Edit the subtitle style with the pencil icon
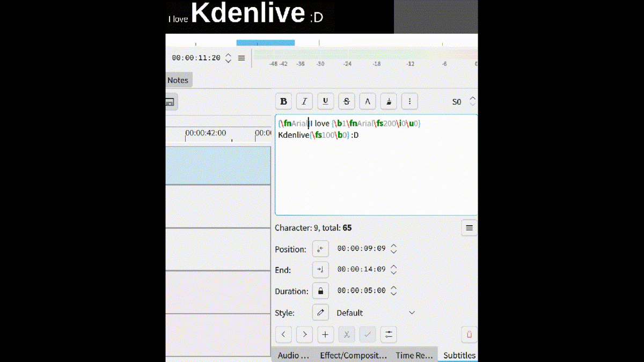644x362 pixels. pos(320,313)
